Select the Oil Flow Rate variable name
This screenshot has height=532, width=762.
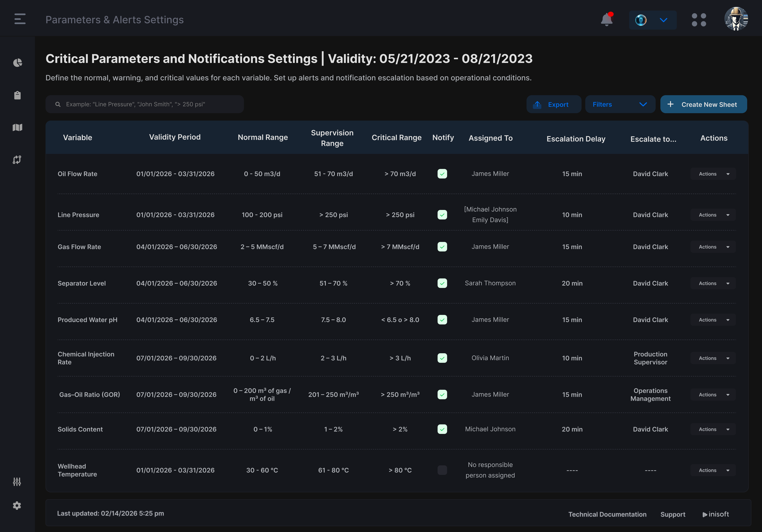click(77, 174)
